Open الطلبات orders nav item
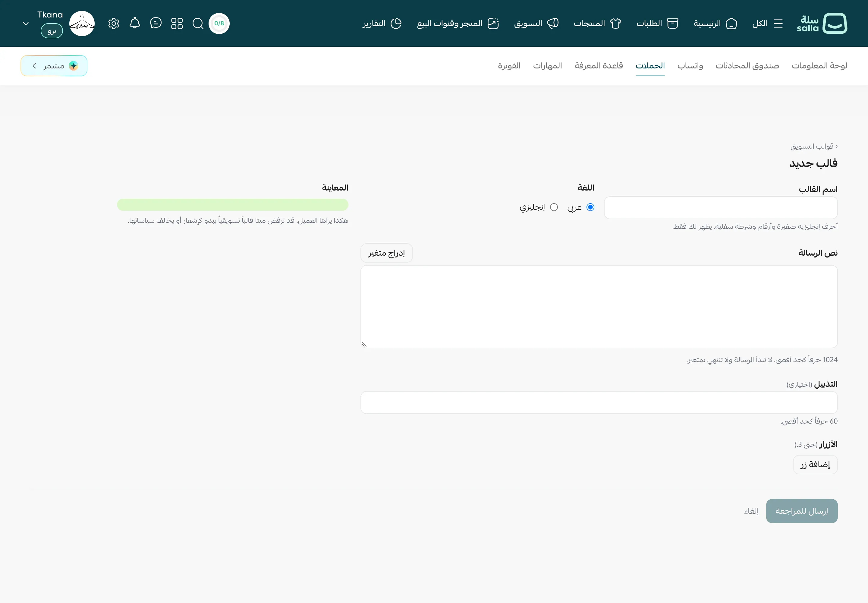 [657, 24]
